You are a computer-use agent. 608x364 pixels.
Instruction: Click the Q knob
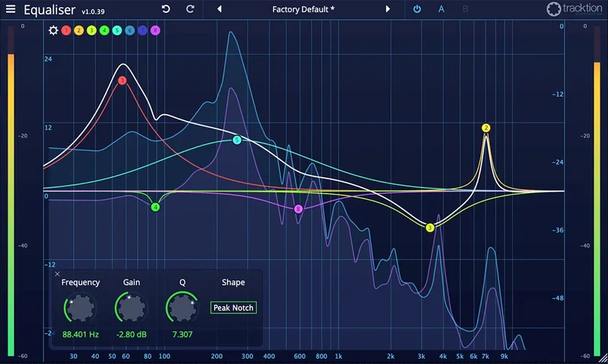(x=182, y=309)
